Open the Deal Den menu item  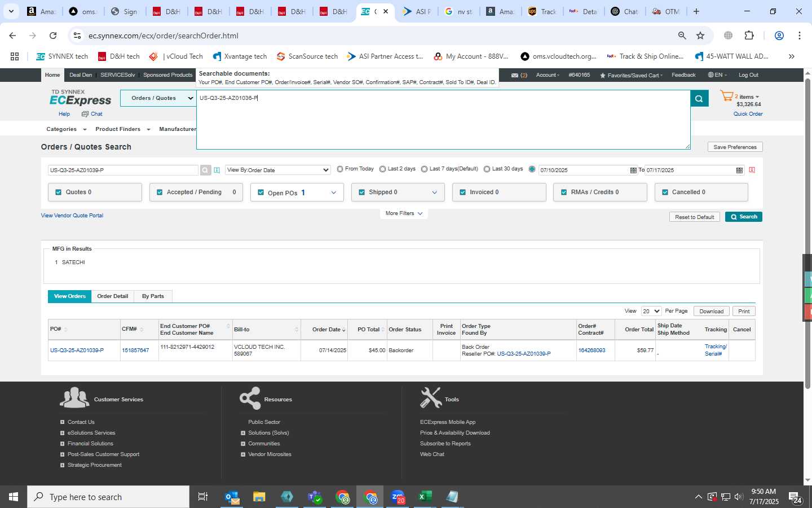[x=81, y=75]
